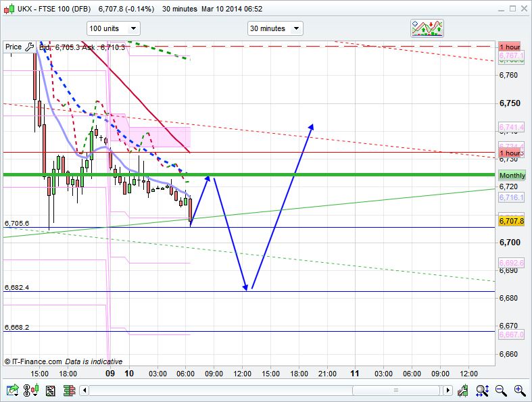Click the trade chart icon left of zoom tools
This screenshot has height=402, width=532.
[463, 390]
